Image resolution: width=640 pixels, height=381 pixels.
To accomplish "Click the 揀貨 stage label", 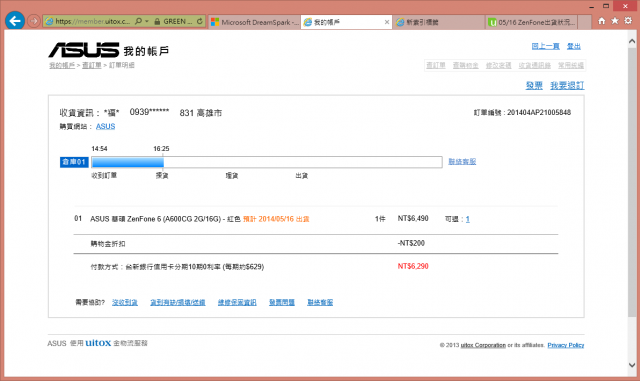I will point(162,176).
